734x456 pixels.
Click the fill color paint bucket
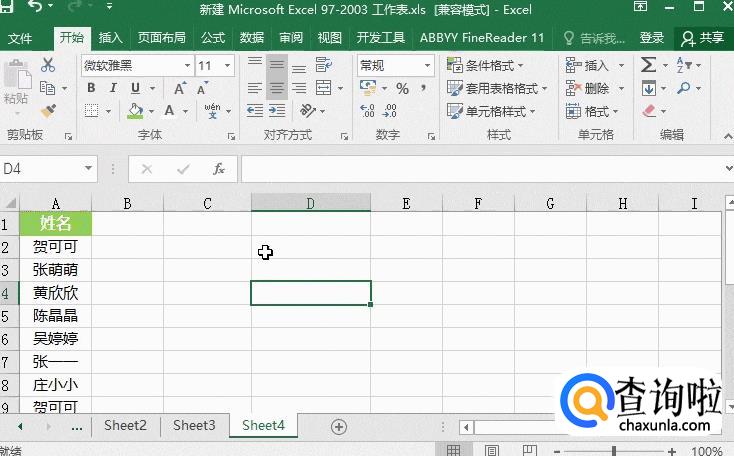coord(136,111)
